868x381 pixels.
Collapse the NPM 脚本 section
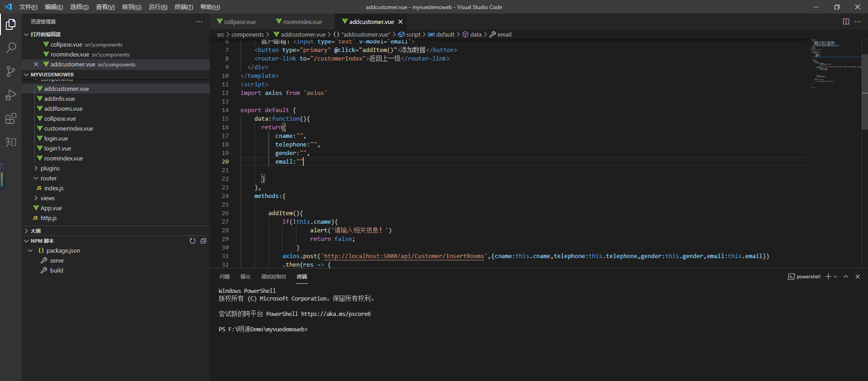(x=26, y=241)
